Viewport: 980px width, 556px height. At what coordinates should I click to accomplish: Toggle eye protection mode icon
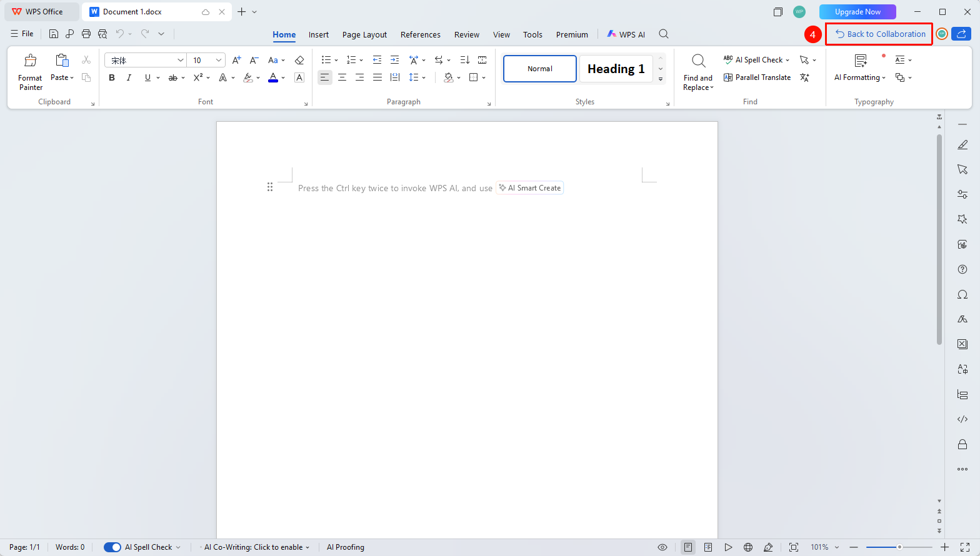coord(662,547)
